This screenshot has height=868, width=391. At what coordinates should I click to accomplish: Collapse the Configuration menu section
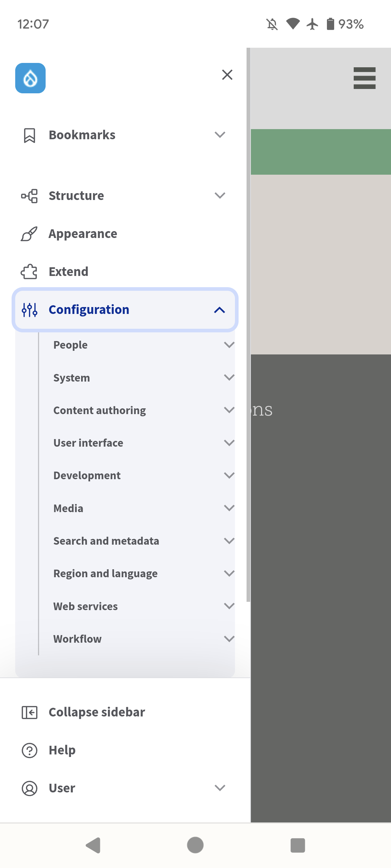click(219, 310)
